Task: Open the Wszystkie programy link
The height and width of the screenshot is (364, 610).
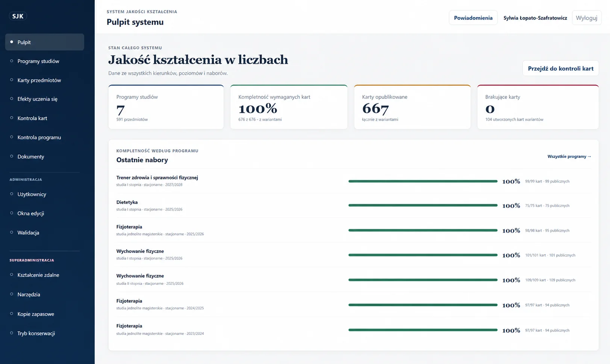Action: 569,156
